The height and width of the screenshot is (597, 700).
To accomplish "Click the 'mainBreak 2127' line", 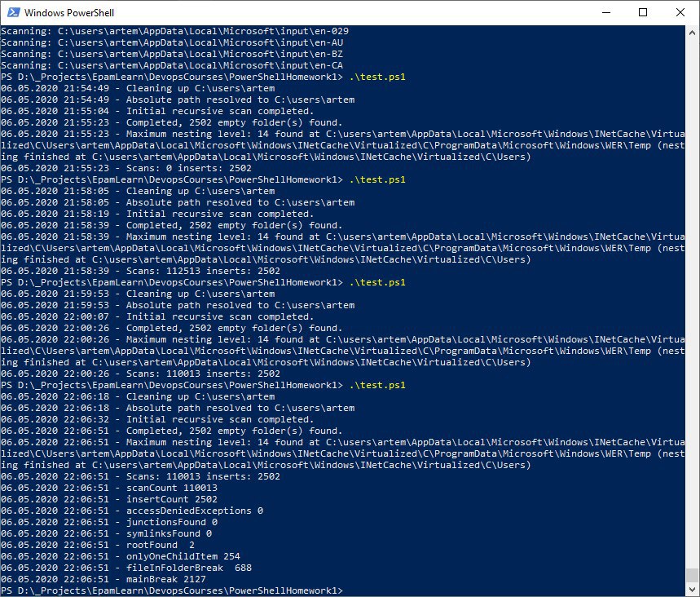I will click(103, 579).
